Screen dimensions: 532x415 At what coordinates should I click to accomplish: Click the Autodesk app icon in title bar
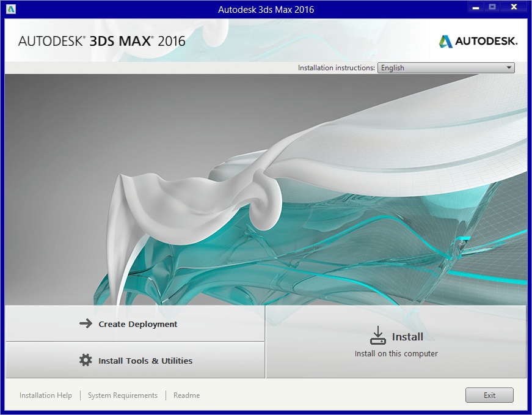pos(11,9)
